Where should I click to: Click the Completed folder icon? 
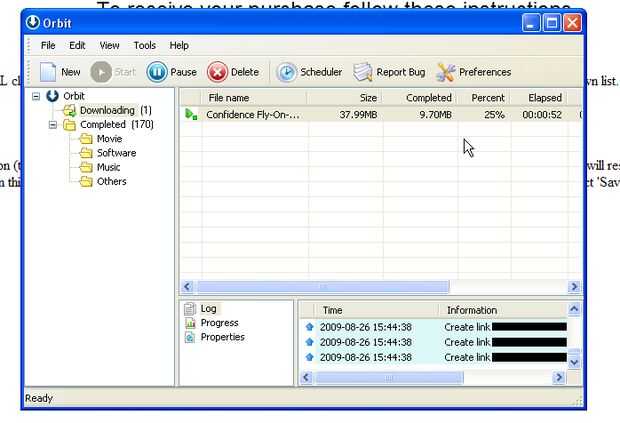(x=70, y=125)
